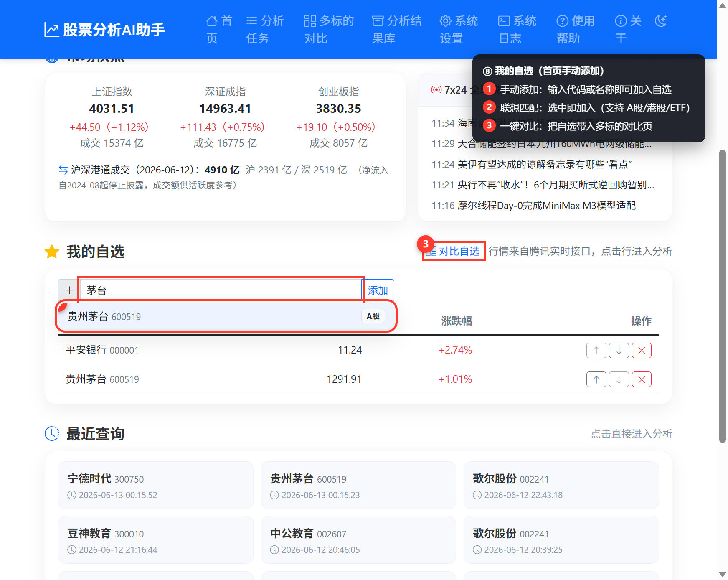The height and width of the screenshot is (580, 728).
Task: Click 操作 column header
Action: (641, 321)
